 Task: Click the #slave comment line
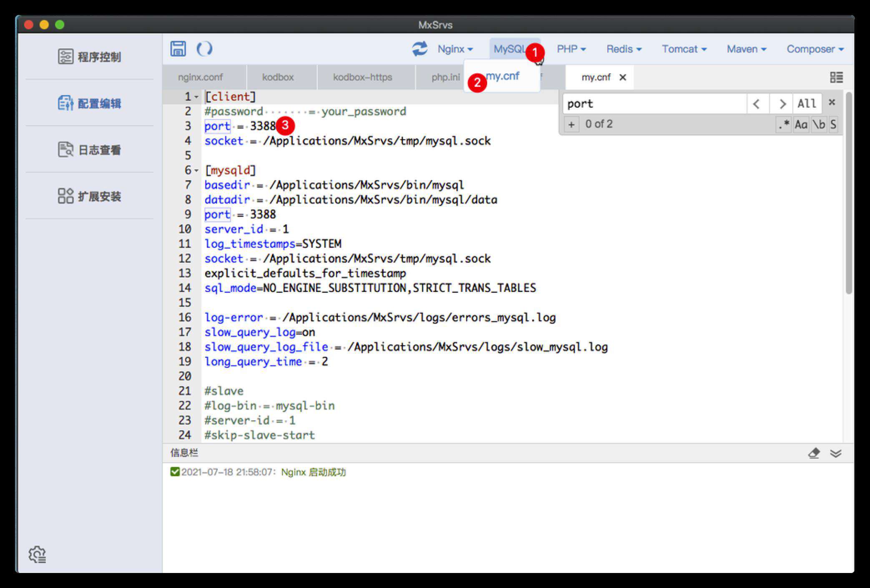[x=224, y=391]
